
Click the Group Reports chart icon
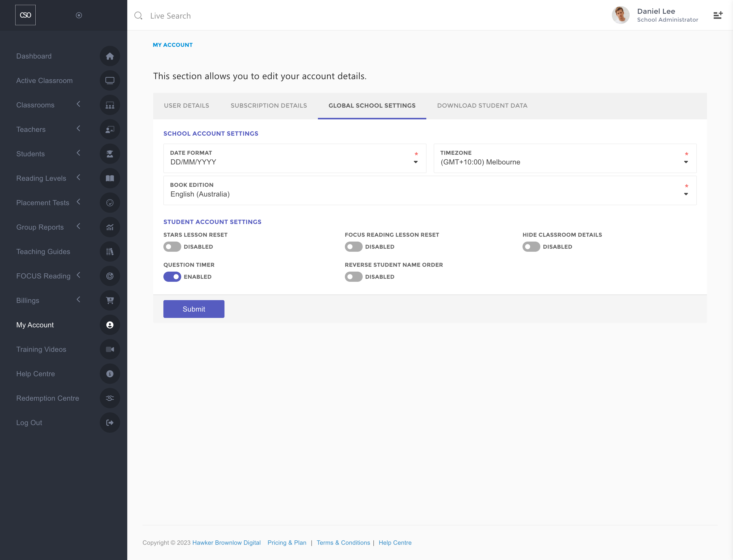(x=110, y=227)
